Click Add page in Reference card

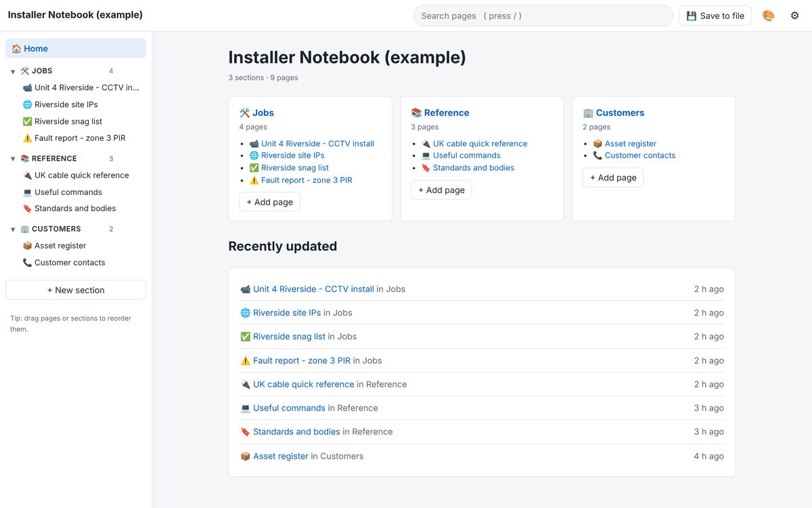441,190
